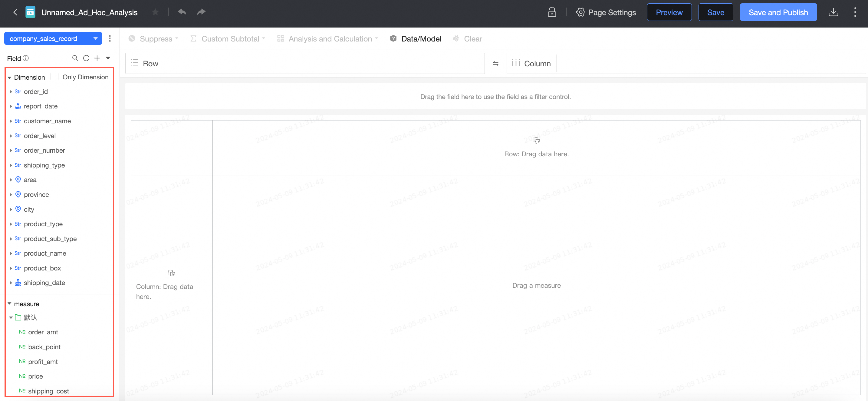Click the undo arrow icon

pos(182,12)
